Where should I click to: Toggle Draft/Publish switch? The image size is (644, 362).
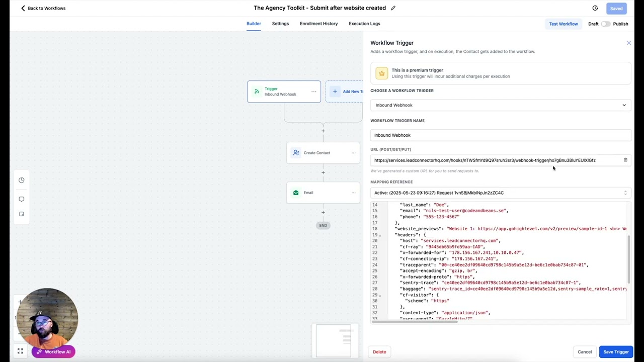[x=605, y=24]
